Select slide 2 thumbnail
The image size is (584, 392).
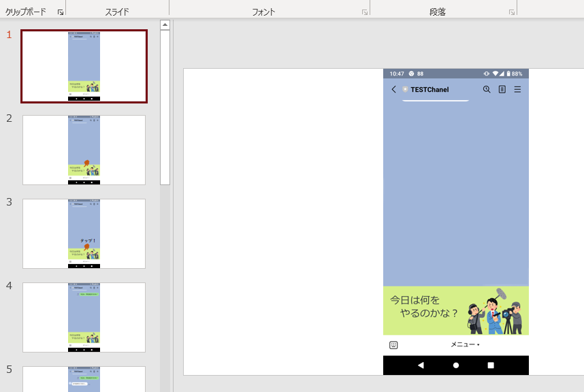tap(84, 150)
